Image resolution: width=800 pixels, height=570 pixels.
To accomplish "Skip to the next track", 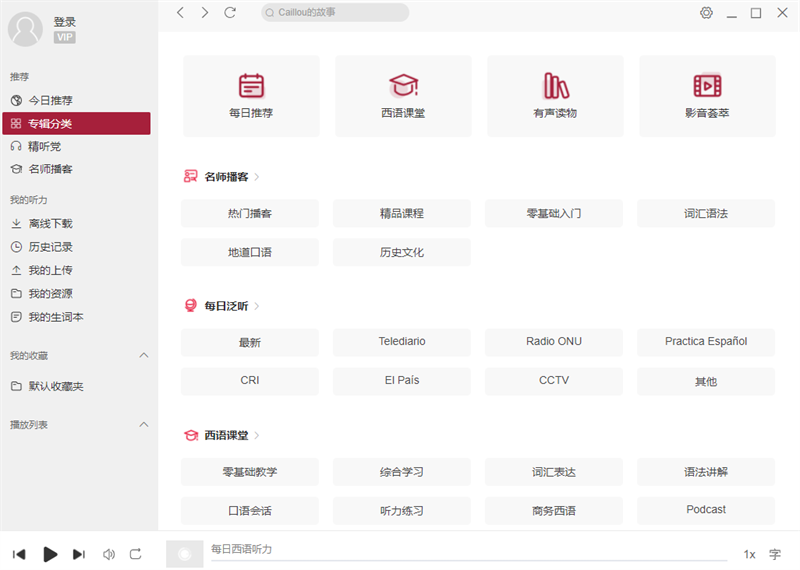I will [x=79, y=554].
